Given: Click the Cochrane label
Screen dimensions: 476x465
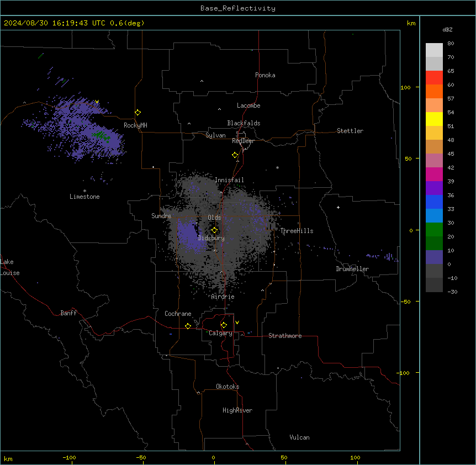Looking at the screenshot, I should coord(178,314).
